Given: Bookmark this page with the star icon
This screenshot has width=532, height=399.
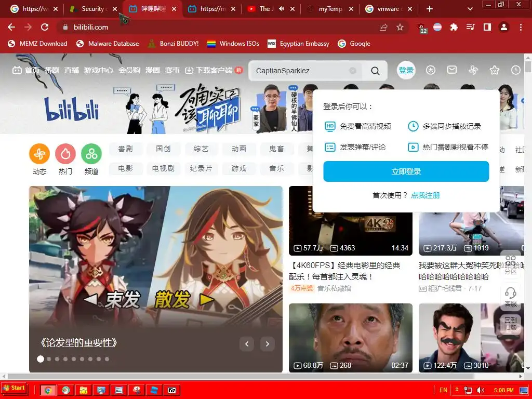Looking at the screenshot, I should tap(400, 27).
